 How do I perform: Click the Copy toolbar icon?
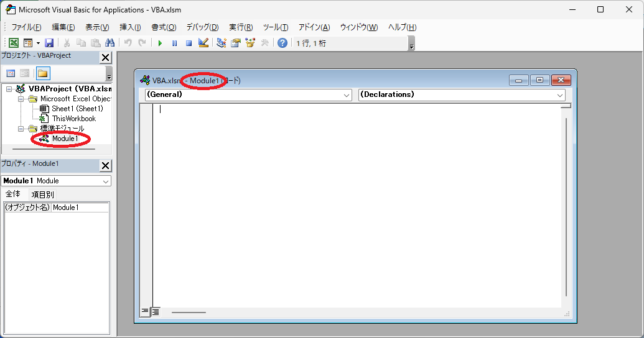(x=82, y=43)
